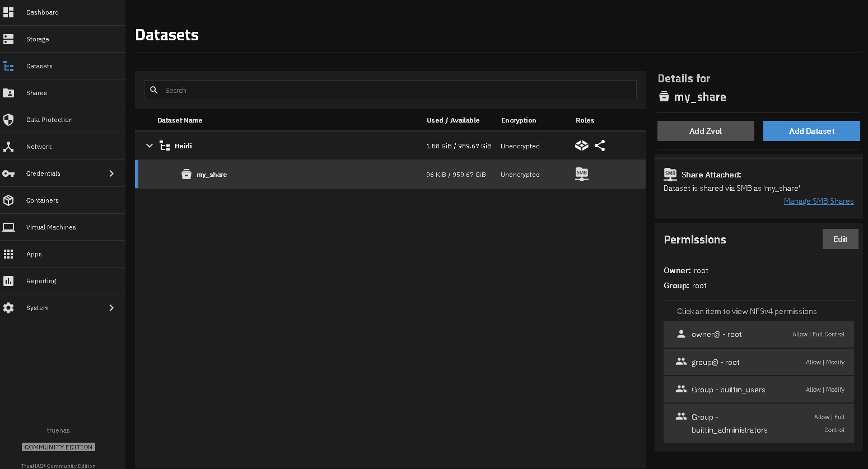The width and height of the screenshot is (868, 469).
Task: Click the Heidi pool root dataset icon
Action: pos(165,146)
